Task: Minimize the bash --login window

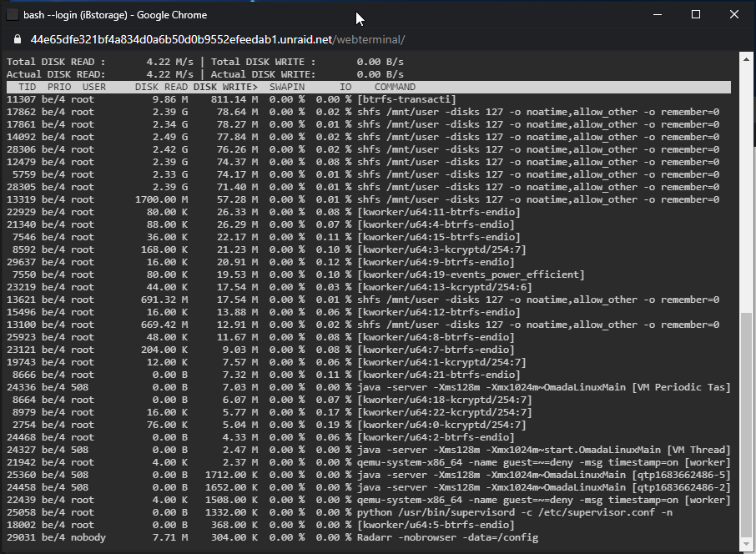Action: pyautogui.click(x=658, y=14)
